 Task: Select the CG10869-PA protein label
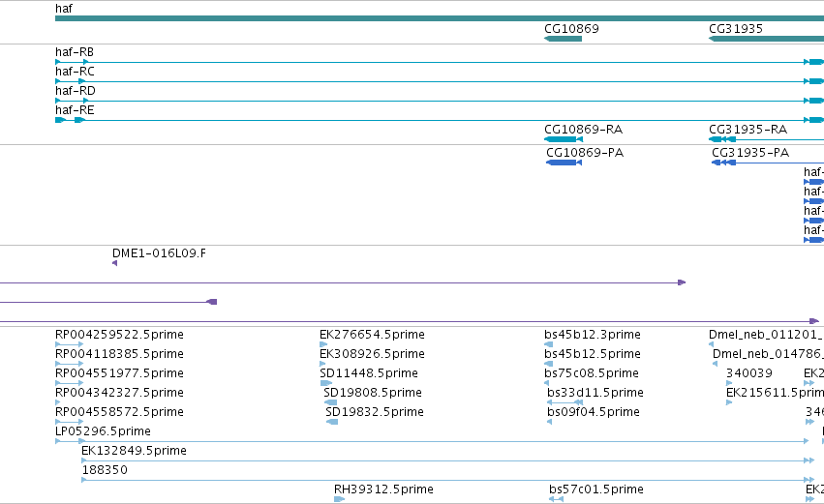coord(585,153)
